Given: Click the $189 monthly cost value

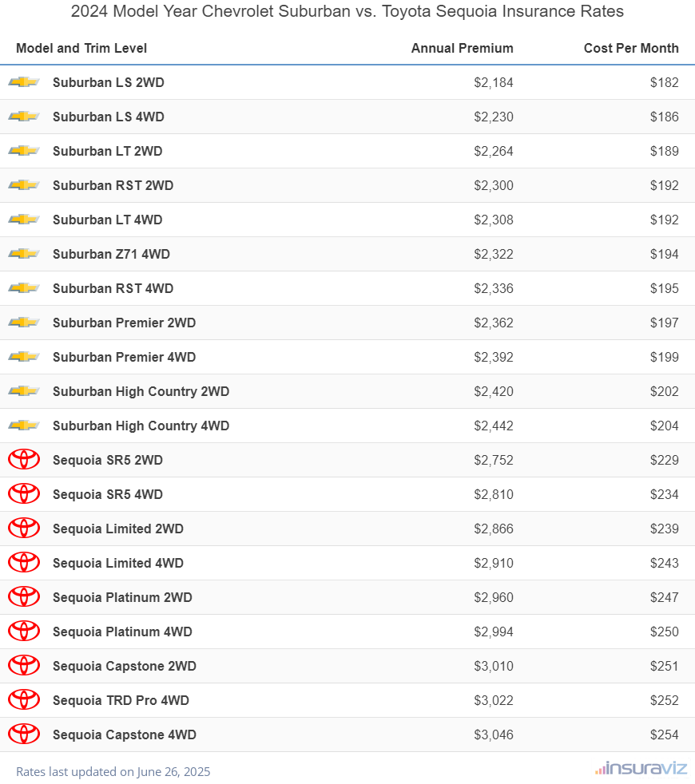Looking at the screenshot, I should click(x=665, y=151).
